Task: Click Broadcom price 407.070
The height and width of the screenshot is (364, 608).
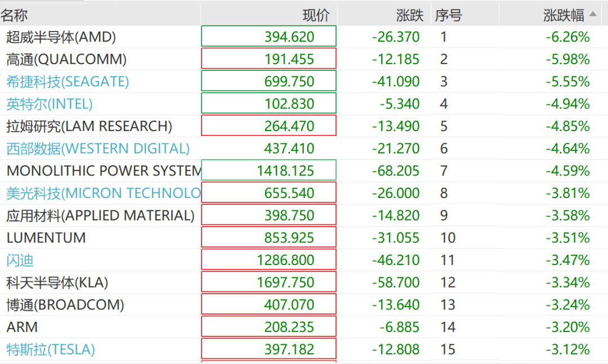Action: (x=289, y=305)
